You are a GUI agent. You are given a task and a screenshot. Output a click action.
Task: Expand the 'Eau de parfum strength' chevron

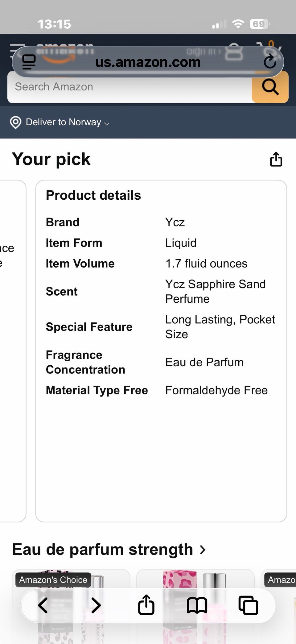203,550
